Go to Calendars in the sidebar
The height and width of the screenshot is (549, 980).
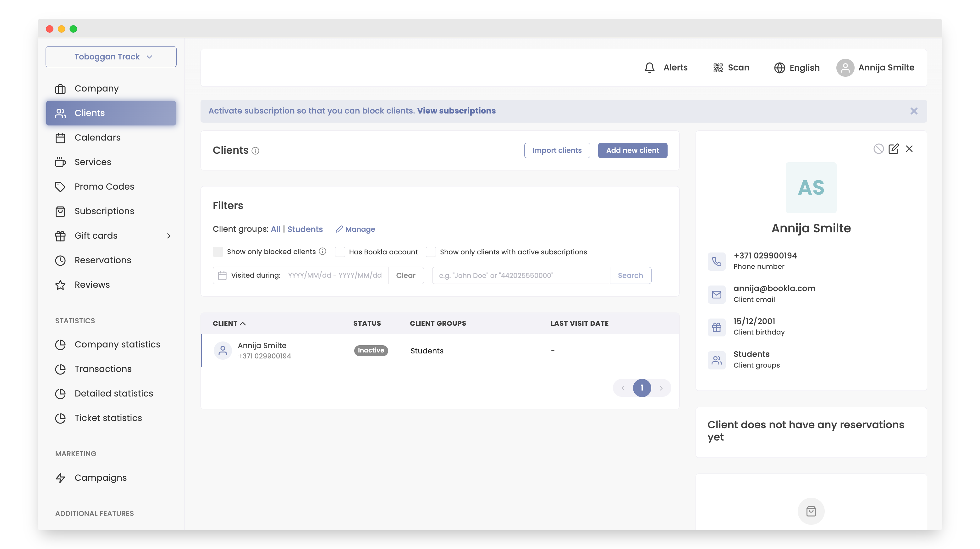97,137
